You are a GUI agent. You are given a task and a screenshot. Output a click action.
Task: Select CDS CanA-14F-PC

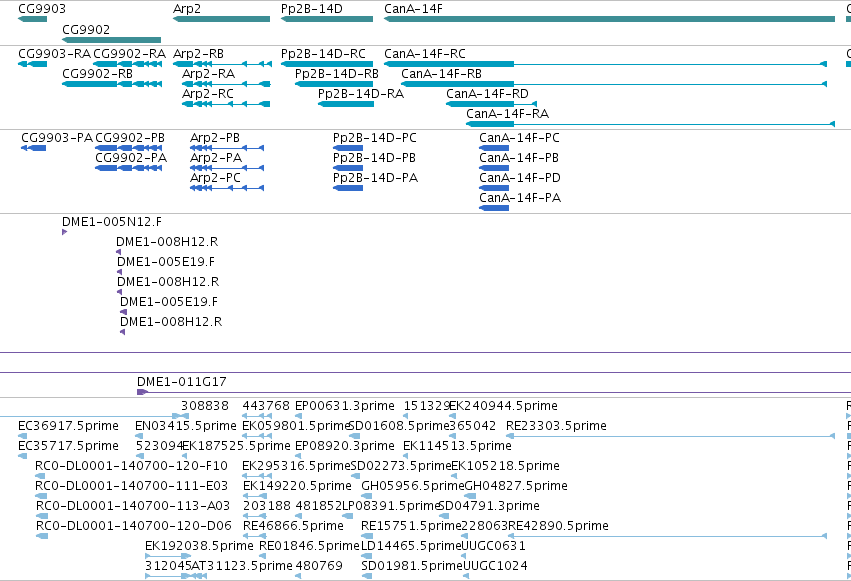(494, 148)
